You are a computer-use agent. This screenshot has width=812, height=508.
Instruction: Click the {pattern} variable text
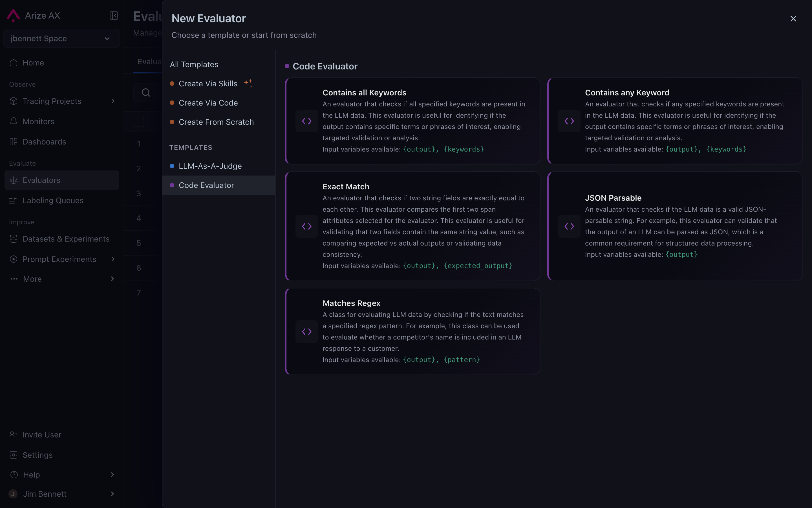point(462,360)
